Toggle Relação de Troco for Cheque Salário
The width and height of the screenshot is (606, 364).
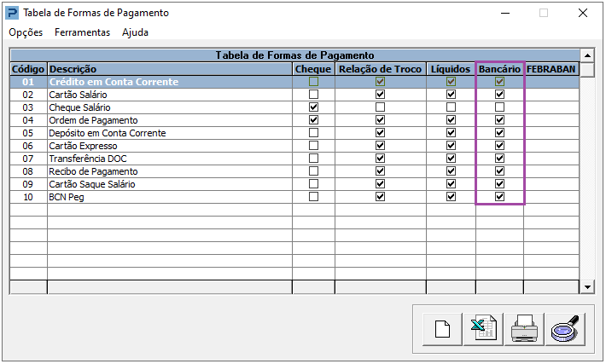(x=381, y=107)
